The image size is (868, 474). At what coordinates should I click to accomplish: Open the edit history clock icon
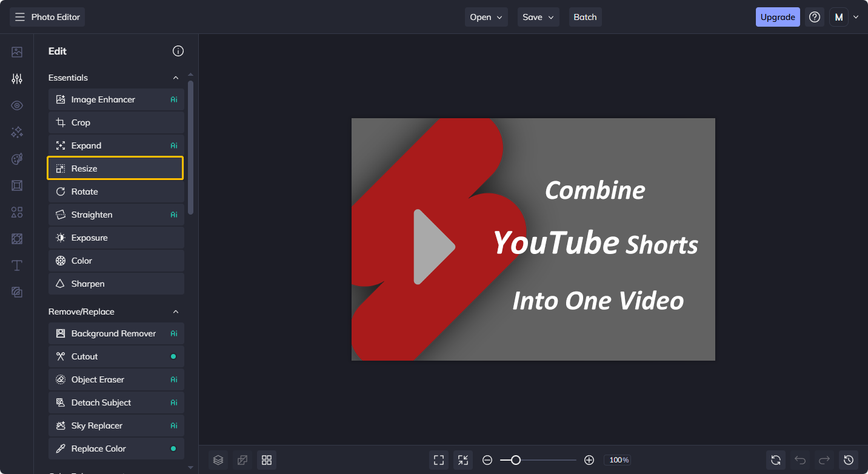point(849,460)
